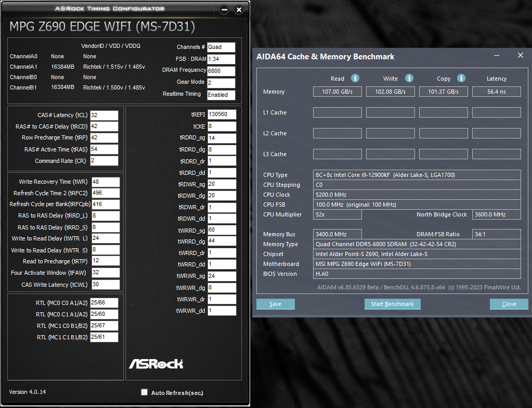532x408 pixels.
Task: Click the Memory Read result 107.00 GB/s
Action: pos(338,92)
